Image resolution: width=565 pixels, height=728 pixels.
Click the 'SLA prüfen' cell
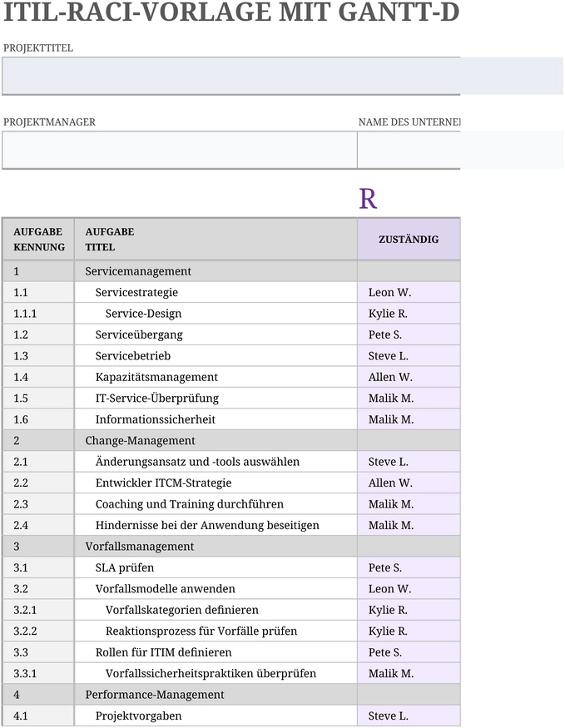pos(216,567)
